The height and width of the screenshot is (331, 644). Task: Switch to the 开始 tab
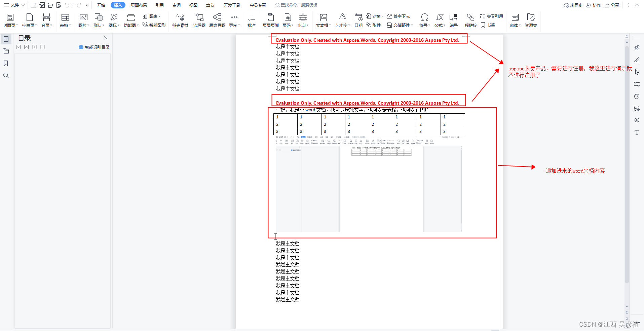pyautogui.click(x=101, y=5)
